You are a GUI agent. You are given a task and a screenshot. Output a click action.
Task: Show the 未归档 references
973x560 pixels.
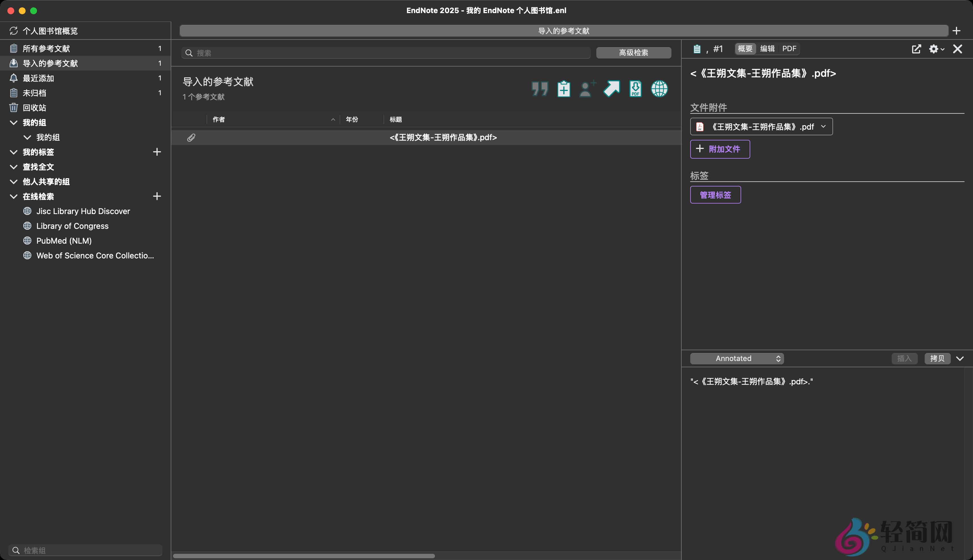(85, 93)
